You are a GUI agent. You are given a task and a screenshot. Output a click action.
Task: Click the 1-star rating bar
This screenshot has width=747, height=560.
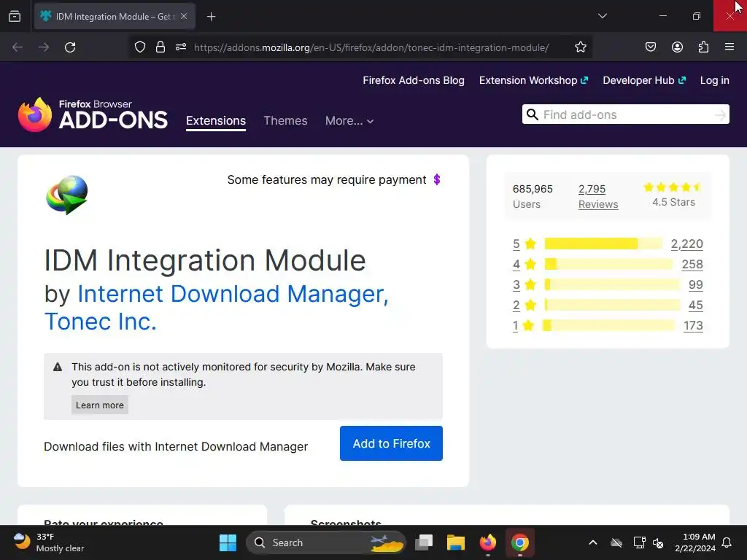point(608,326)
